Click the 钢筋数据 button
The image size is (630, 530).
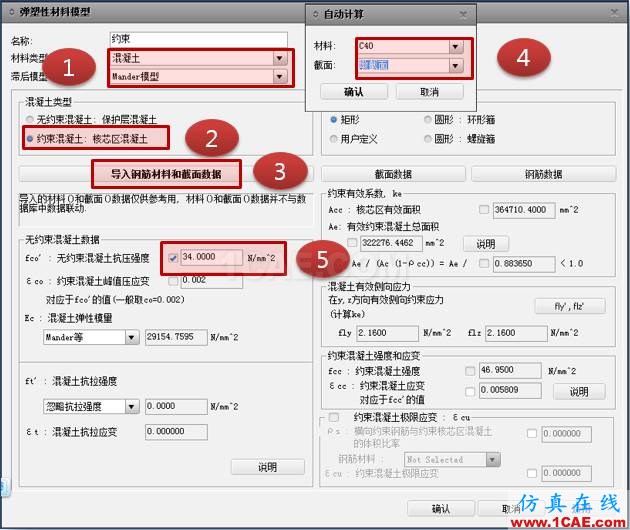(543, 174)
